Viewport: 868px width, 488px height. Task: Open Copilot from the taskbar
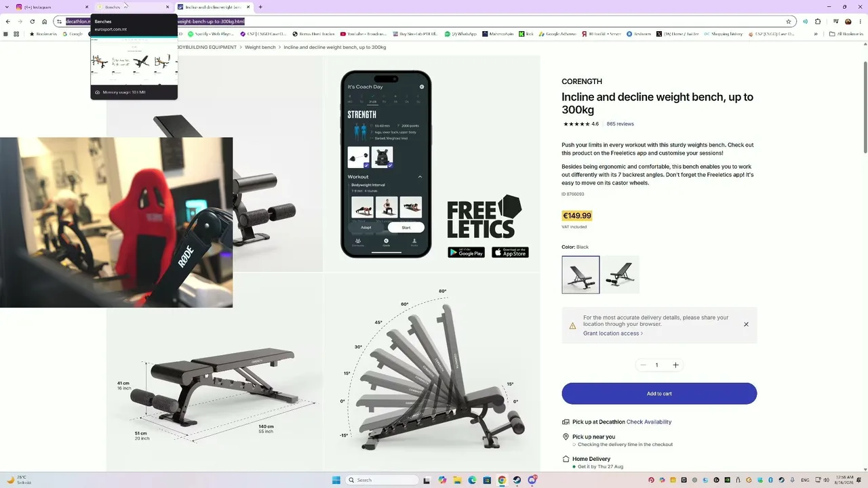442,480
